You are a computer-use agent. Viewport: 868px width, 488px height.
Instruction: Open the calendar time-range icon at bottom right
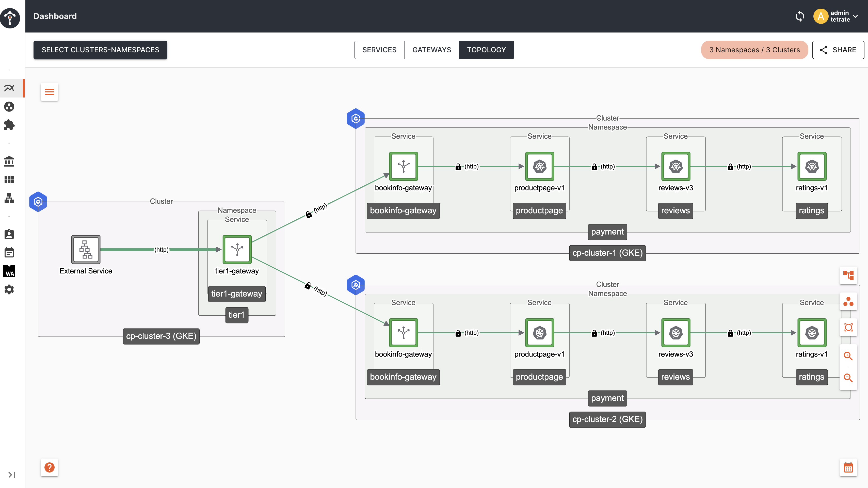tap(848, 467)
